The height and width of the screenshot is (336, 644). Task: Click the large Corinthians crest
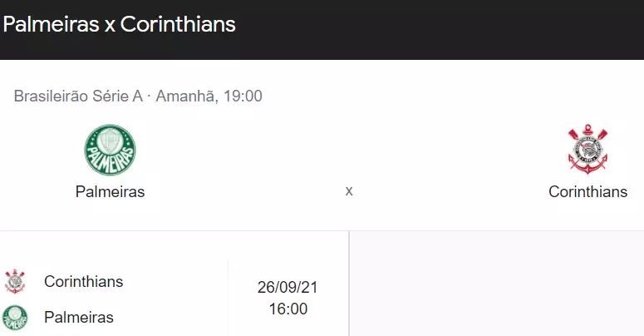point(587,150)
